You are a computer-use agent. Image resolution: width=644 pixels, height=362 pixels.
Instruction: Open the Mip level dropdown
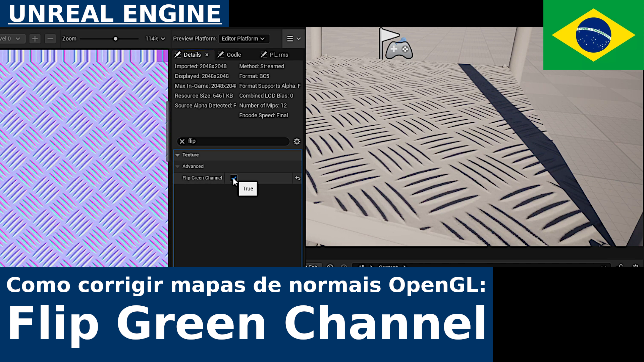click(x=12, y=39)
